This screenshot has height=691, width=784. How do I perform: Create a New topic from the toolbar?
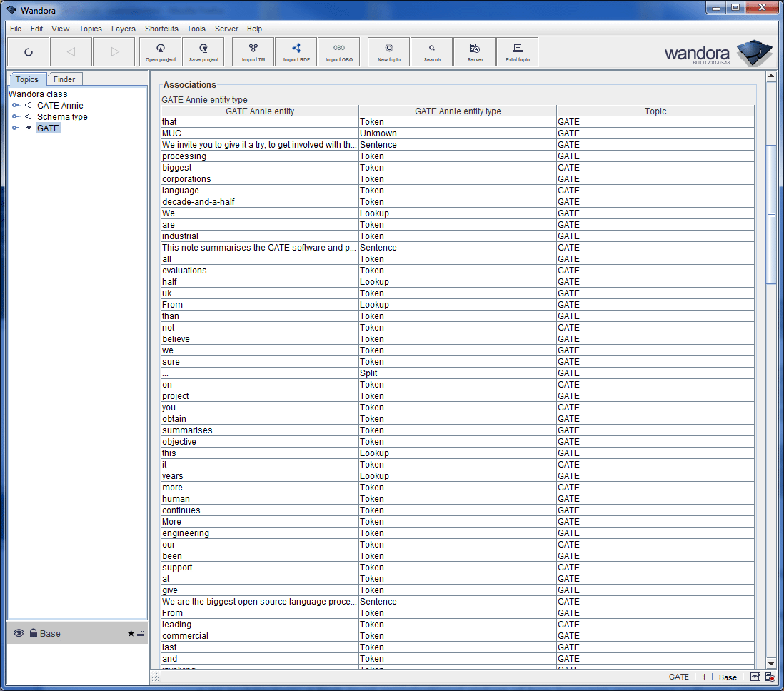389,52
